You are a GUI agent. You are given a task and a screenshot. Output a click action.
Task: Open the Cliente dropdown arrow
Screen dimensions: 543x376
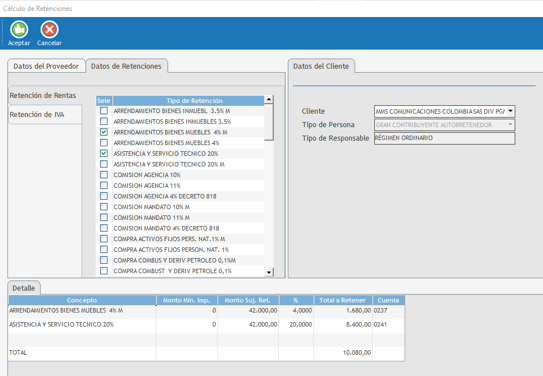(x=510, y=111)
